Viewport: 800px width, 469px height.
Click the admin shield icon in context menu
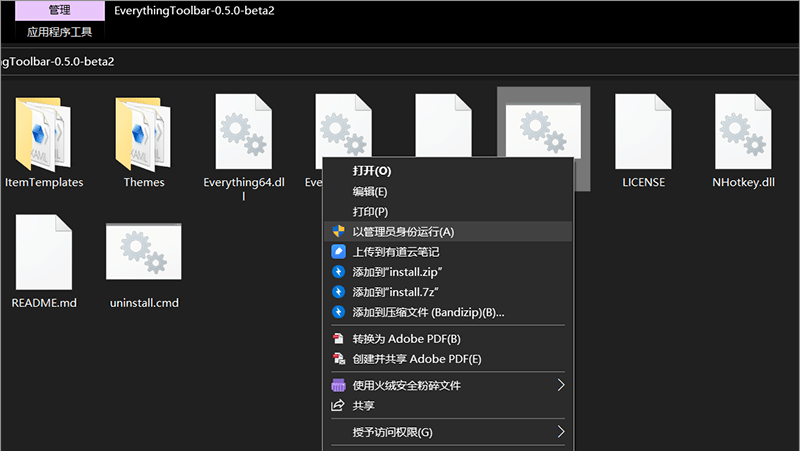click(338, 231)
